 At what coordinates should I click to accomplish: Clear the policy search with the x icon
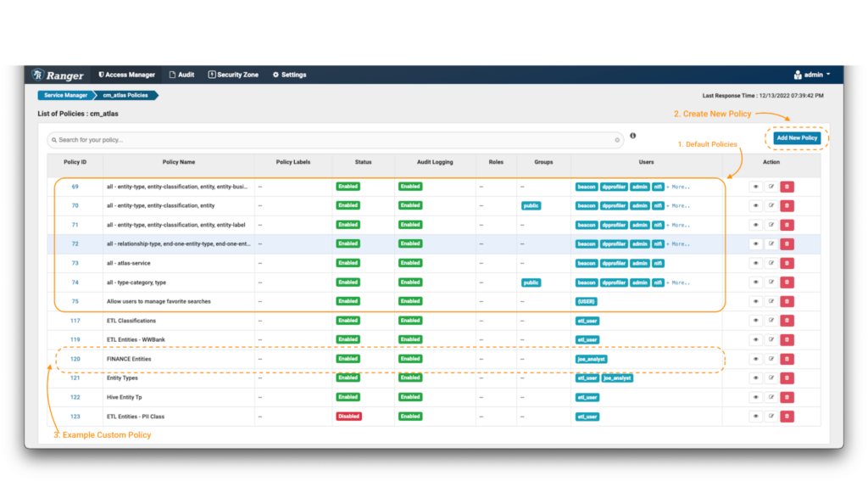click(x=616, y=140)
